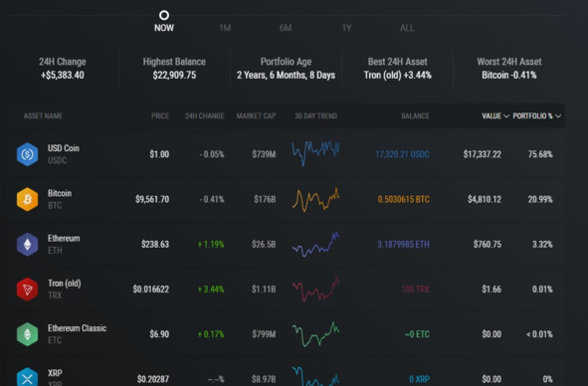The image size is (588, 386).
Task: Sort by the 24H CHANGE column header
Action: click(204, 116)
